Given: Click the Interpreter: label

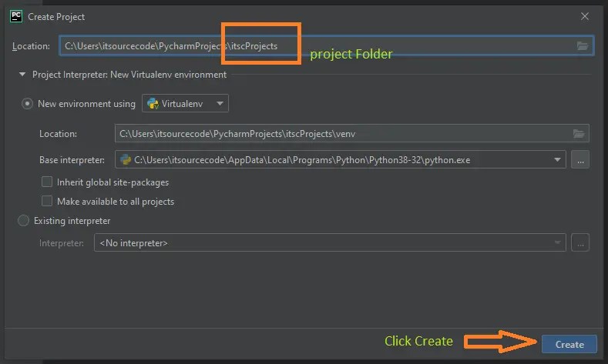Looking at the screenshot, I should coord(62,243).
